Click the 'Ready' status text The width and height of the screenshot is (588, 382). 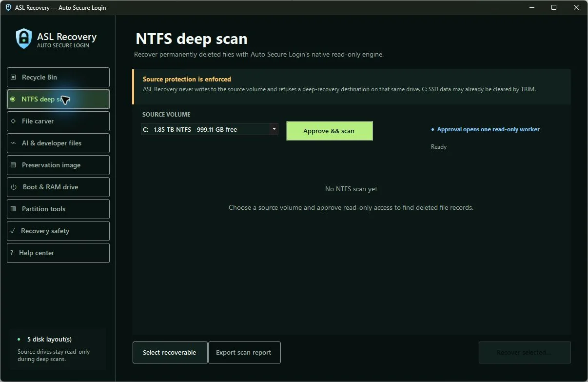[439, 147]
